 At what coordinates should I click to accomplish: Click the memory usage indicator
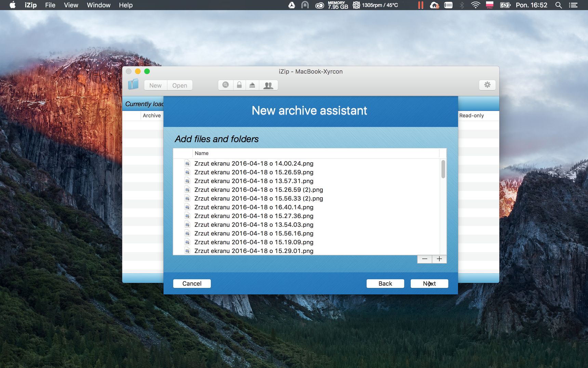point(338,5)
